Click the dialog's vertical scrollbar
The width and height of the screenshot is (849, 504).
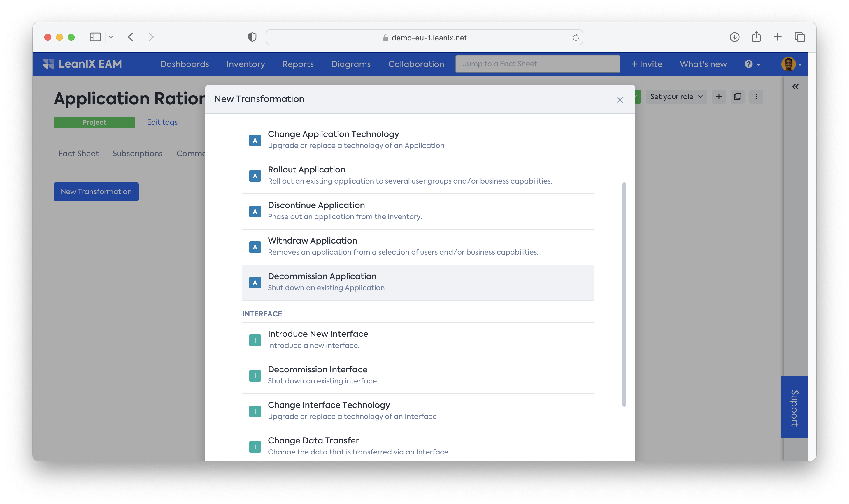624,294
